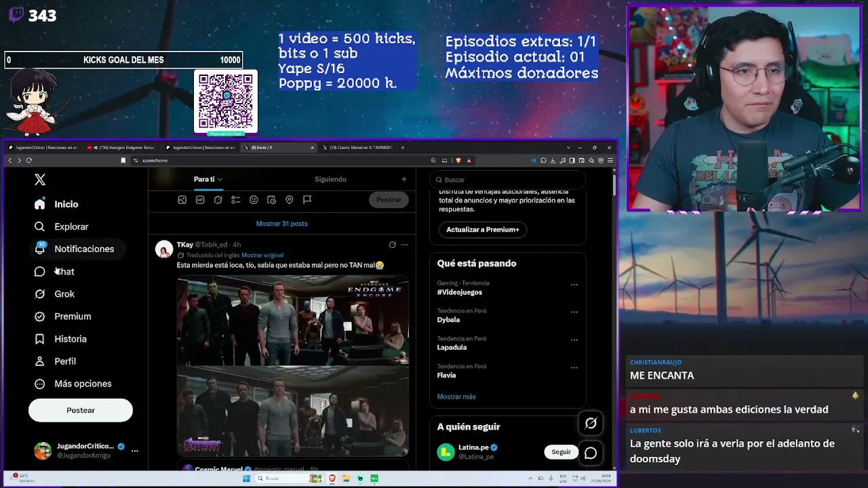Image resolution: width=868 pixels, height=488 pixels.
Task: Bookmark this page in address bar
Action: coord(123,161)
